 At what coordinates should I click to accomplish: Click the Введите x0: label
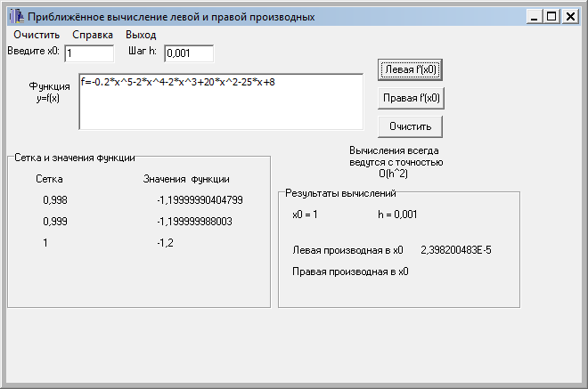tap(33, 51)
